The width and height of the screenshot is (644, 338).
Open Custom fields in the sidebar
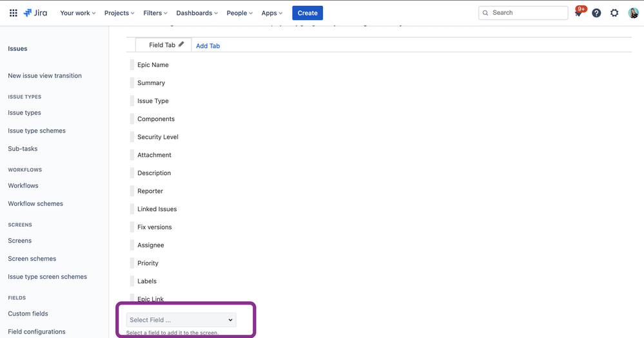pyautogui.click(x=28, y=314)
